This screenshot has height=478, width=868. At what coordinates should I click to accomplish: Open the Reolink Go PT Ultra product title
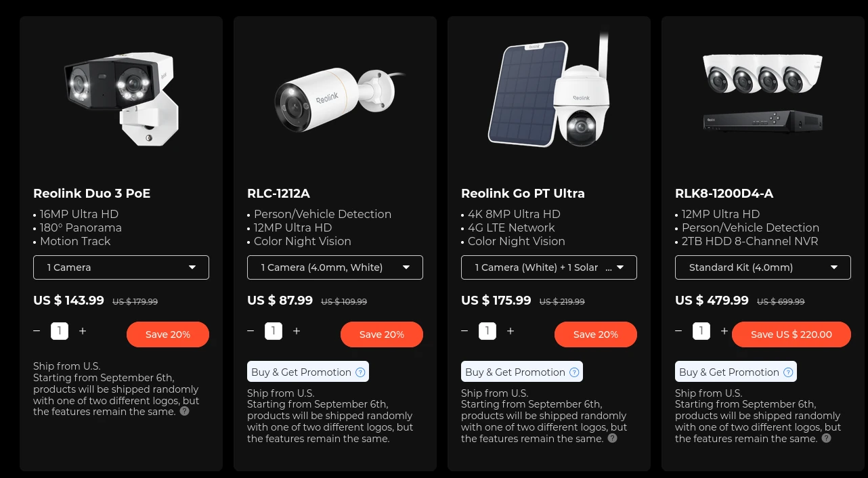coord(523,194)
